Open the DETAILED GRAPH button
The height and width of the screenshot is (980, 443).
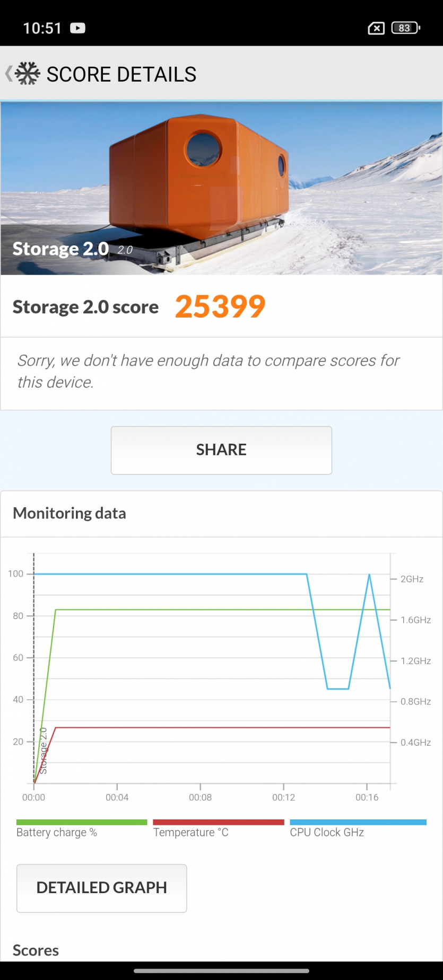point(101,888)
